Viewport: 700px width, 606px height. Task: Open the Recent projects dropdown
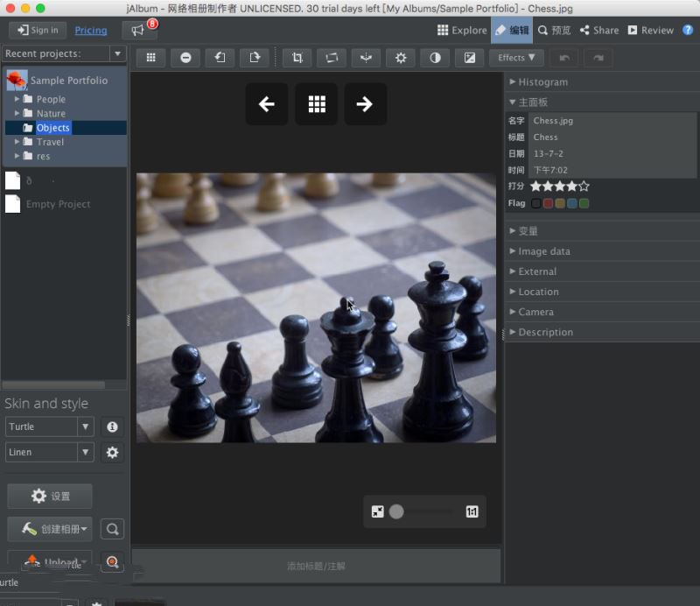tap(117, 53)
